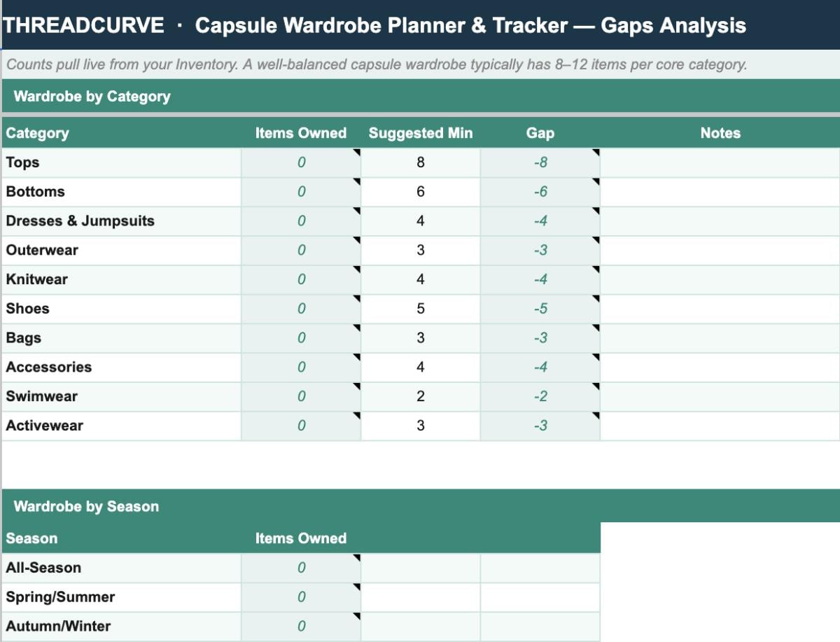Screen dimensions: 840x642
Task: Click the Notes column header
Action: tap(720, 133)
